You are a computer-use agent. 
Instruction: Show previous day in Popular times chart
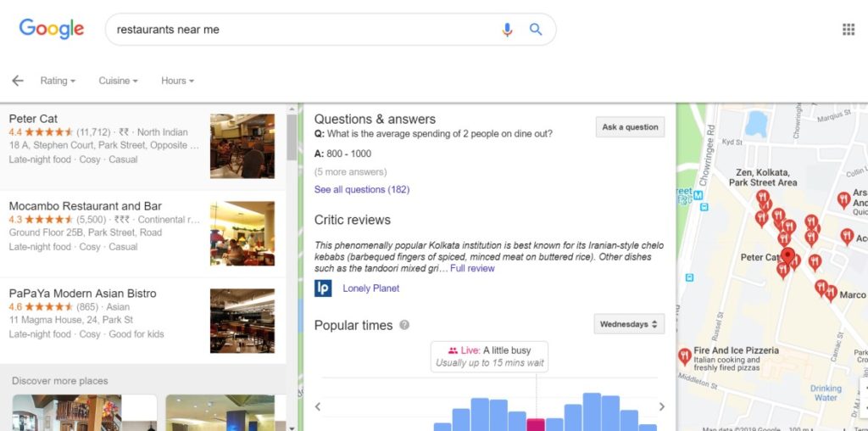[x=318, y=406]
